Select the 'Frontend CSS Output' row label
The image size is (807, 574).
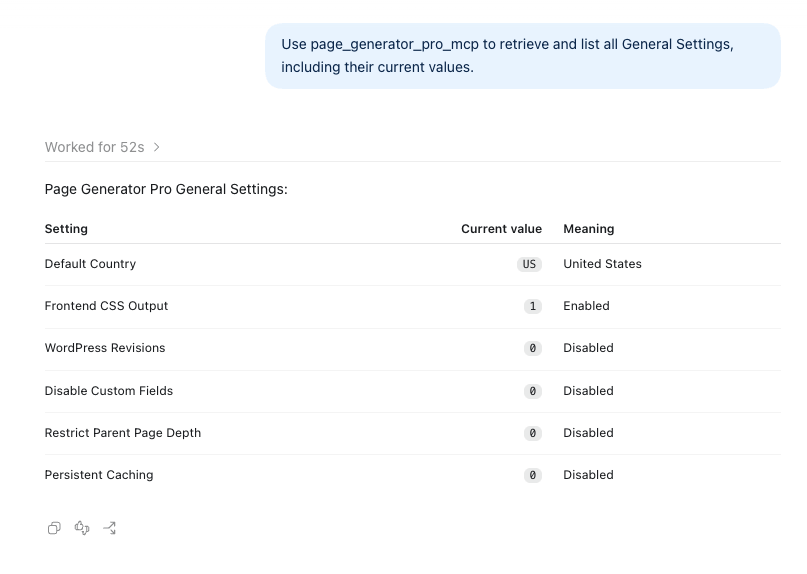coord(107,306)
